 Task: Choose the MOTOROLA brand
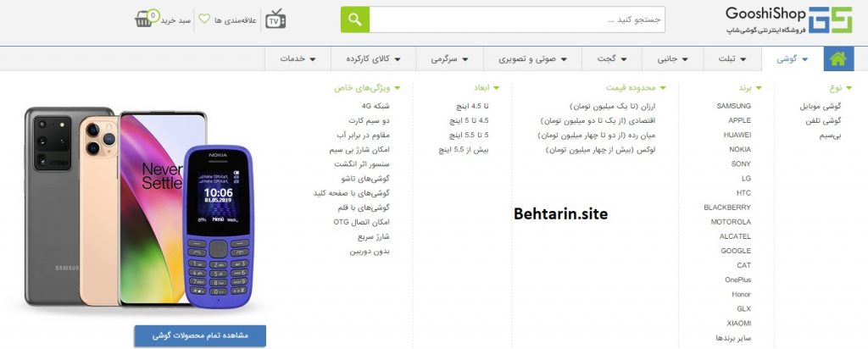coord(732,222)
